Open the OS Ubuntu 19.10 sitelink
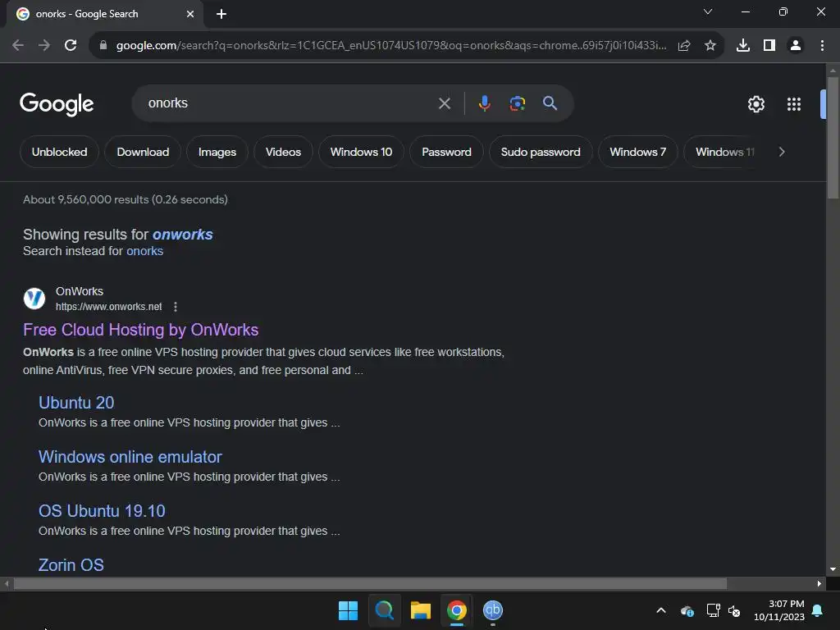This screenshot has width=840, height=630. 102,511
